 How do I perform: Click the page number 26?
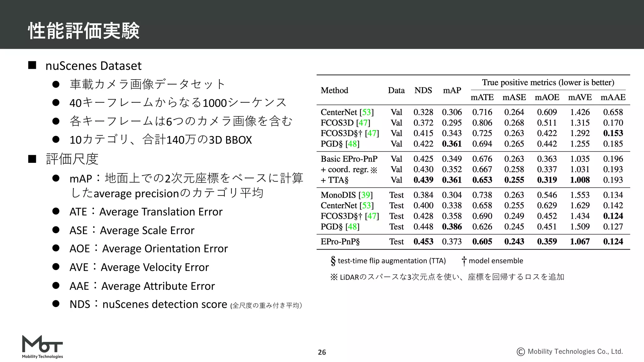pos(322,352)
